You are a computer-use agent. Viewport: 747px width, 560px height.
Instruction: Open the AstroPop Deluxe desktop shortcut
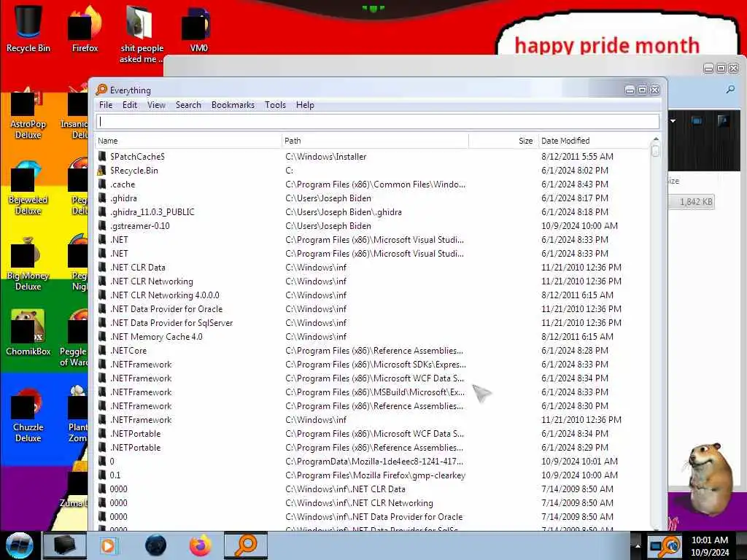pyautogui.click(x=28, y=113)
